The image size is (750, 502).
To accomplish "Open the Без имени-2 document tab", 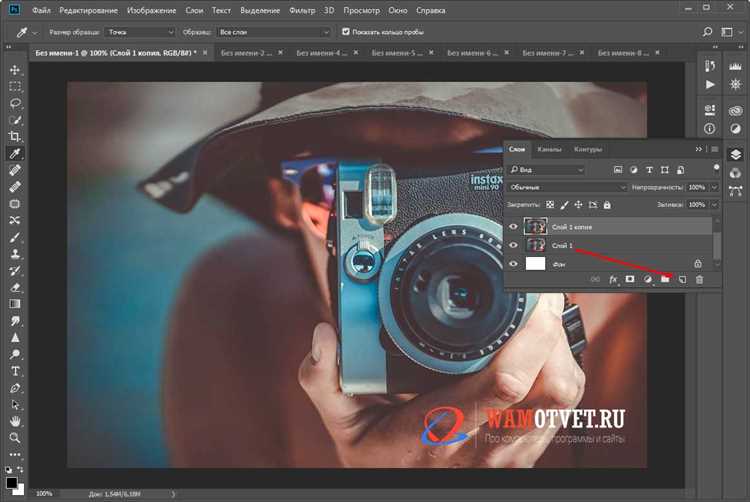I will point(246,53).
